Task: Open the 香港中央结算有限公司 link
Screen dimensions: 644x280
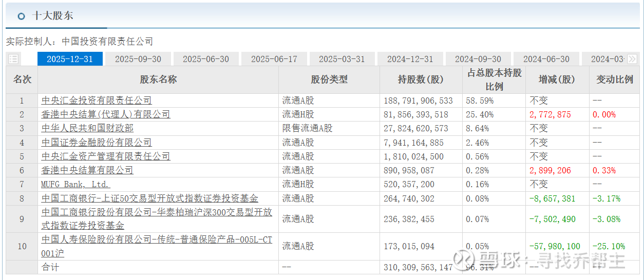Action: (x=87, y=170)
